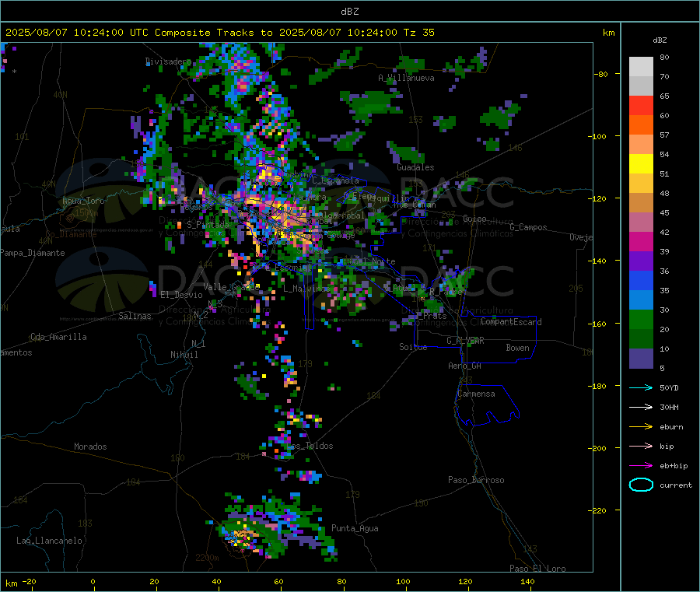The image size is (700, 592).
Task: Click the cyan 50YD track arrow in legend
Action: pyautogui.click(x=641, y=387)
